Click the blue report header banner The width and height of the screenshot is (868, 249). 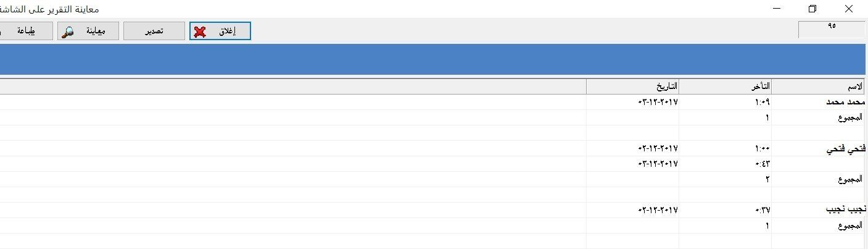(x=432, y=60)
